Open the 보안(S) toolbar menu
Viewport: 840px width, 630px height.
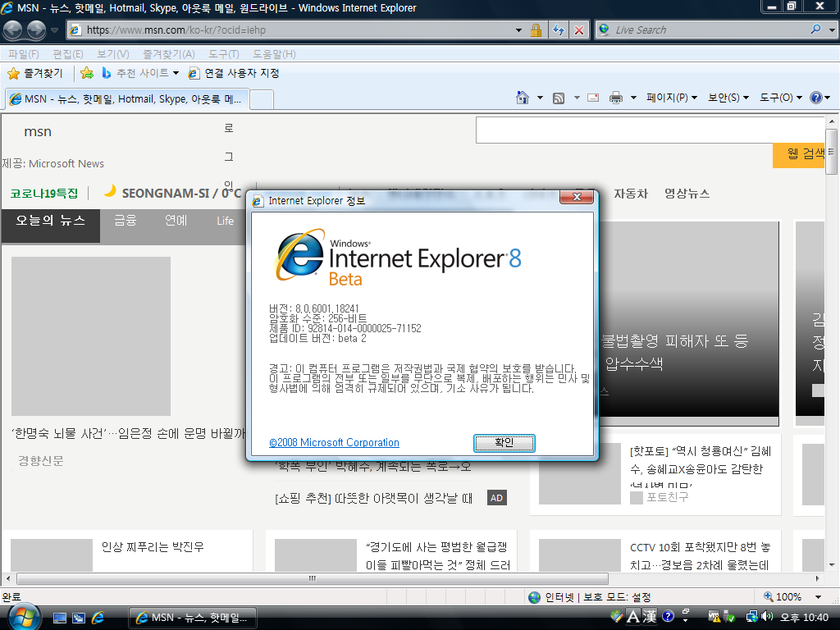tap(728, 98)
